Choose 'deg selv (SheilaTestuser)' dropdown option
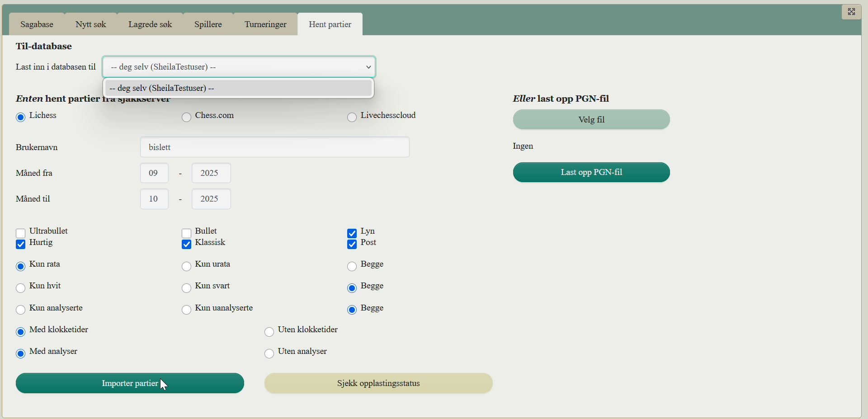 click(239, 88)
